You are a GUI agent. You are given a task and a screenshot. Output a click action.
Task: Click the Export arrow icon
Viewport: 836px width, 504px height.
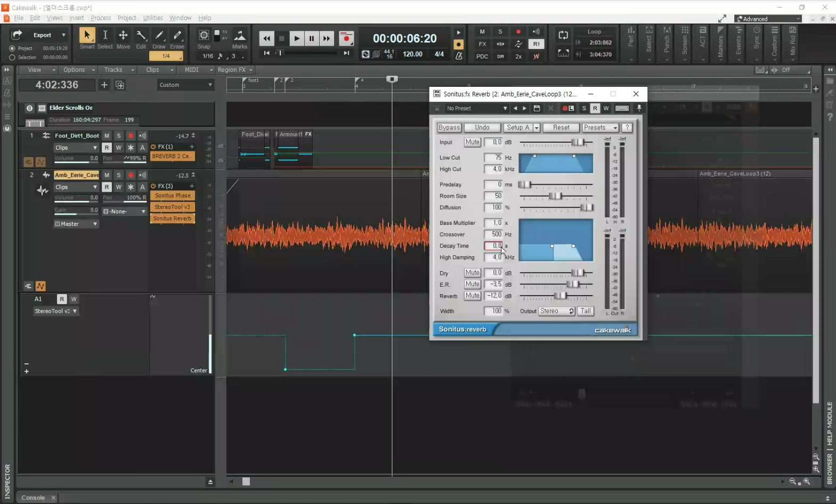click(x=17, y=35)
